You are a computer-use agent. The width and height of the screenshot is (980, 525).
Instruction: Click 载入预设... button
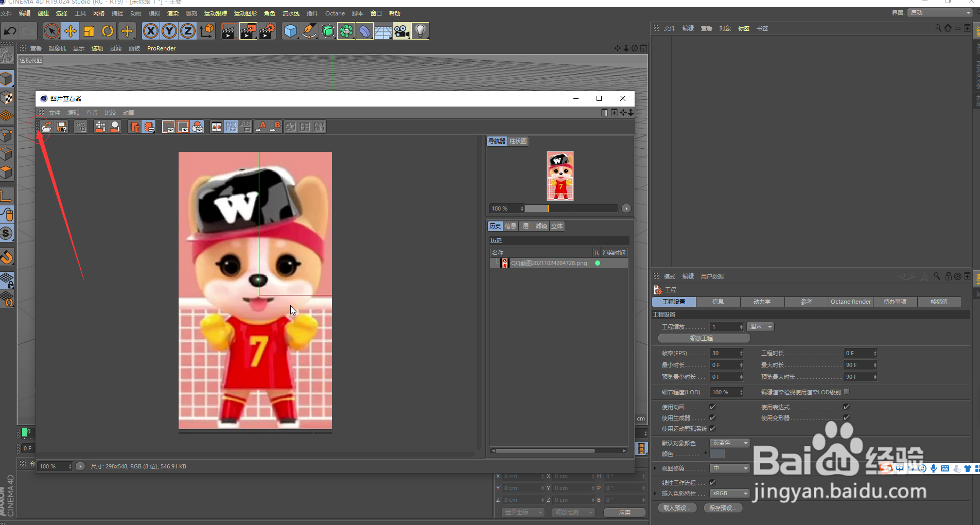coord(677,508)
